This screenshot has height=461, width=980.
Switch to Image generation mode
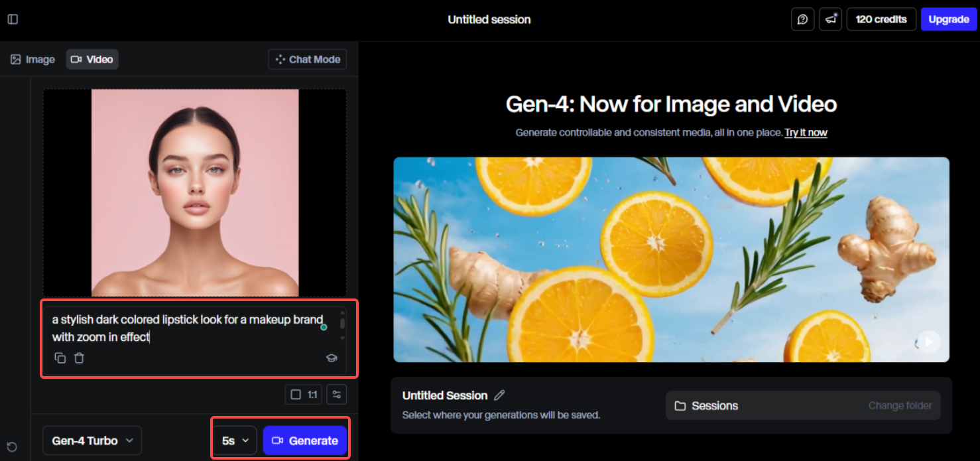(x=32, y=59)
